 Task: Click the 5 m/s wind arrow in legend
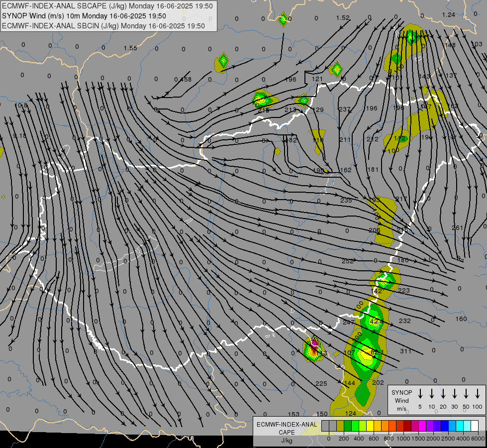(420, 394)
